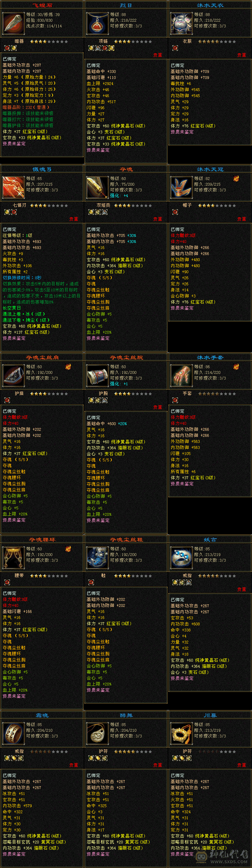The width and height of the screenshot is (252, 868).
Task: Click the 沐水天衣 armor item icon
Action: (182, 23)
